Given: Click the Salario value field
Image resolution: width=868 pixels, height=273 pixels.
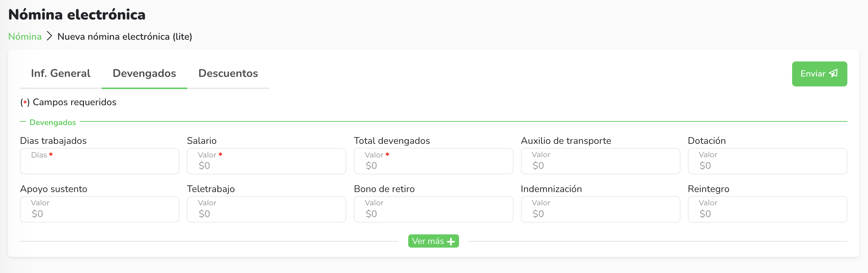Looking at the screenshot, I should click(266, 162).
